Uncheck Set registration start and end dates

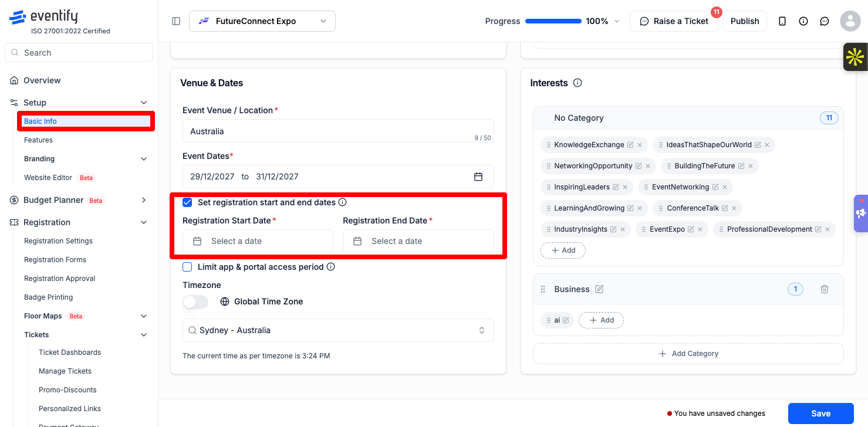click(187, 202)
